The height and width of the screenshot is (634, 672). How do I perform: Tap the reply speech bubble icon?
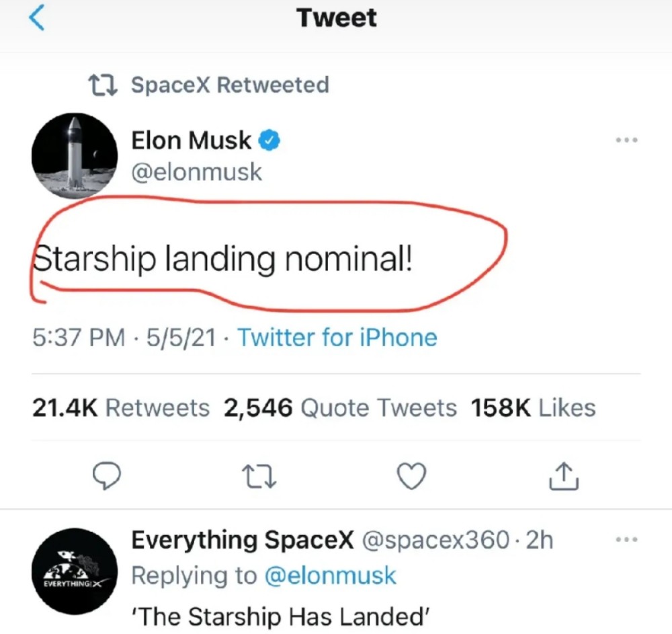(x=107, y=475)
